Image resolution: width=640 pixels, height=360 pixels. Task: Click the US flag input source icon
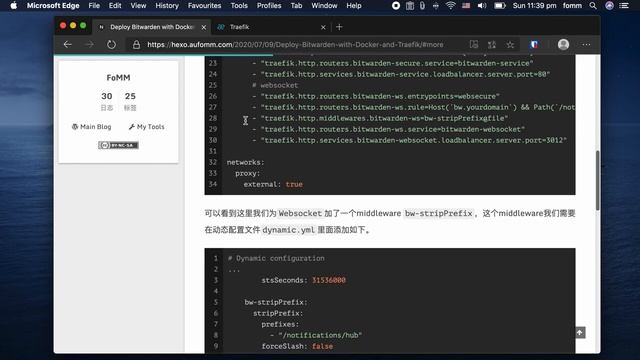(466, 6)
